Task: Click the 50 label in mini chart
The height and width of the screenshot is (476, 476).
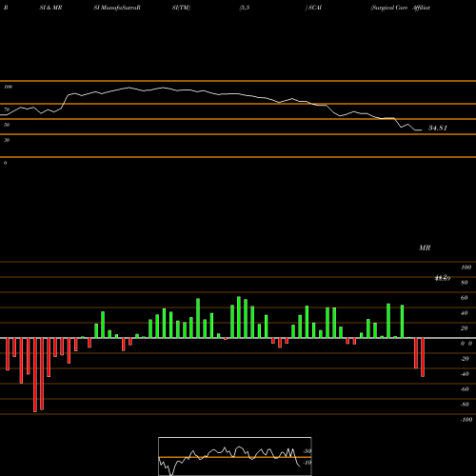Action: [307, 451]
